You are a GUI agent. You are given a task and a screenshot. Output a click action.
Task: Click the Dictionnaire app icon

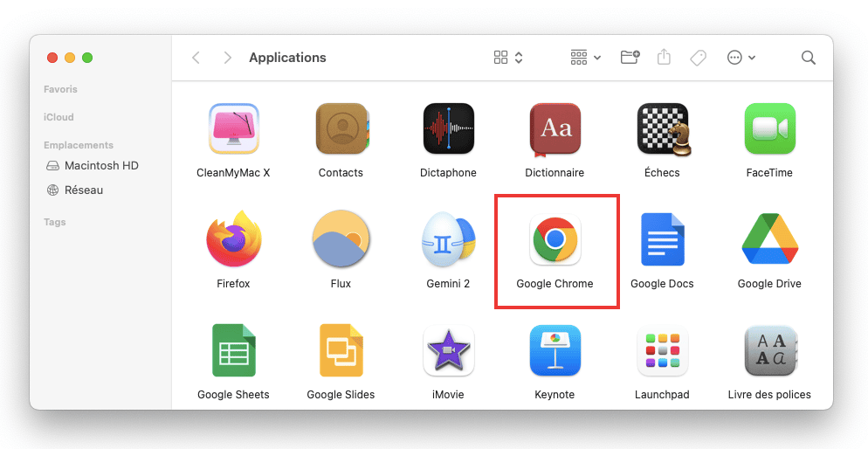tap(555, 129)
